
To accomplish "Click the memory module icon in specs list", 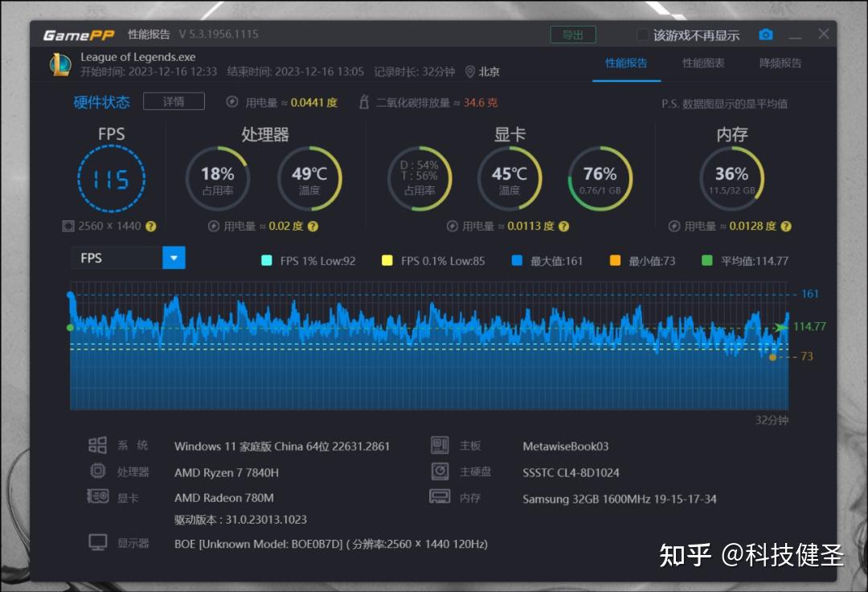I will [x=440, y=496].
